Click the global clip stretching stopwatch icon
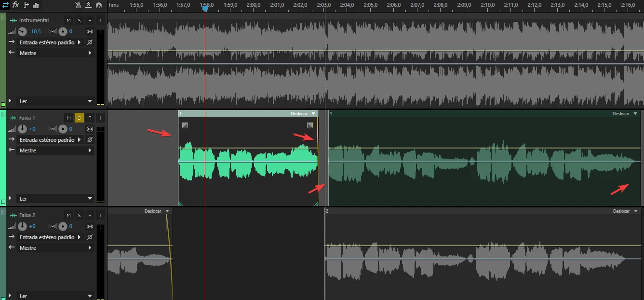This screenshot has width=644, height=300. point(89,5)
